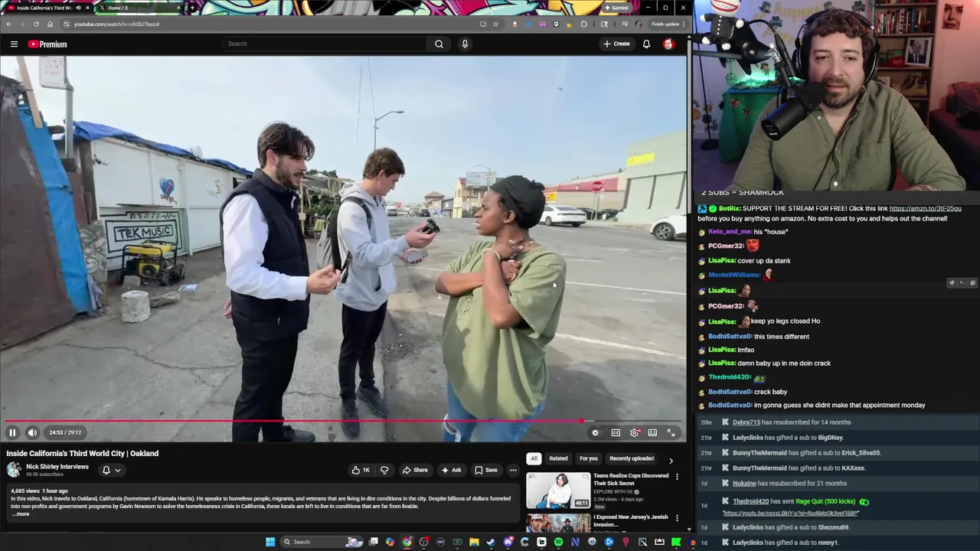Viewport: 980px width, 551px height.
Task: Click the Windows taskbar Search box
Action: pos(322,542)
